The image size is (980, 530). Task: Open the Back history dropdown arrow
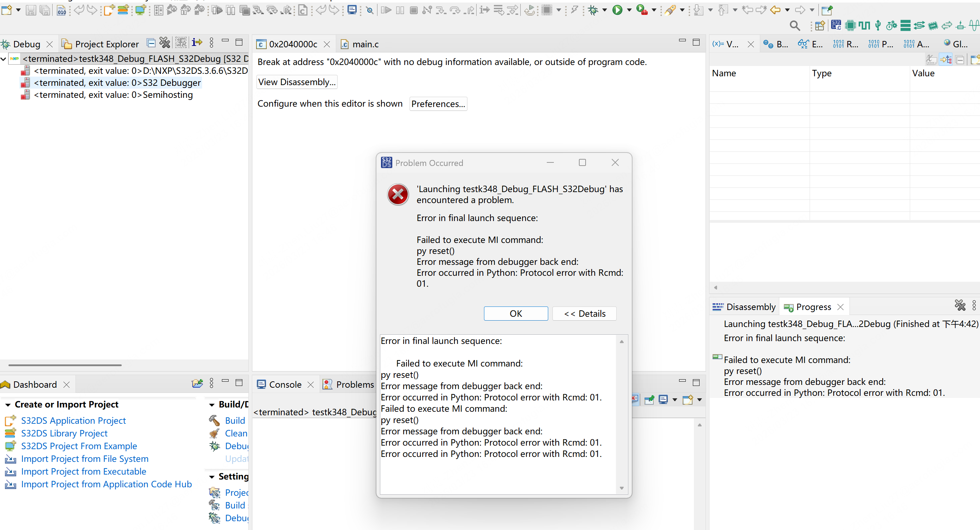pyautogui.click(x=787, y=10)
